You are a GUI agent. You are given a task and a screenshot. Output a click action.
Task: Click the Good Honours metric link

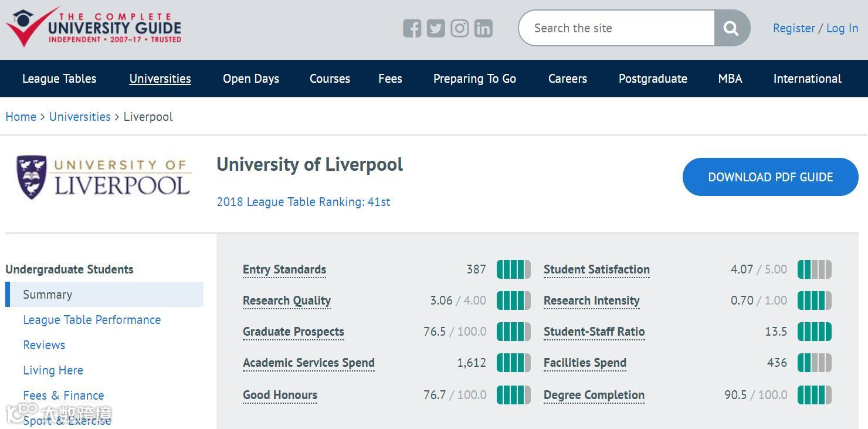point(280,395)
